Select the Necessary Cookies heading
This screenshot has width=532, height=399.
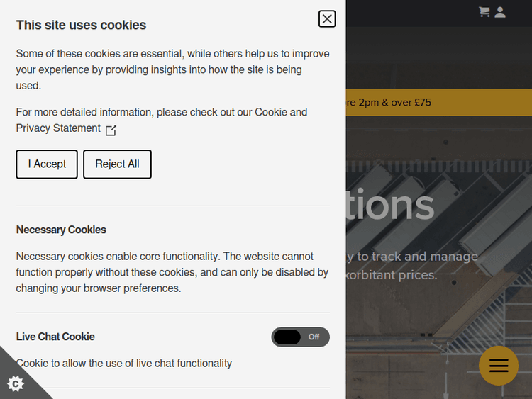(x=61, y=230)
